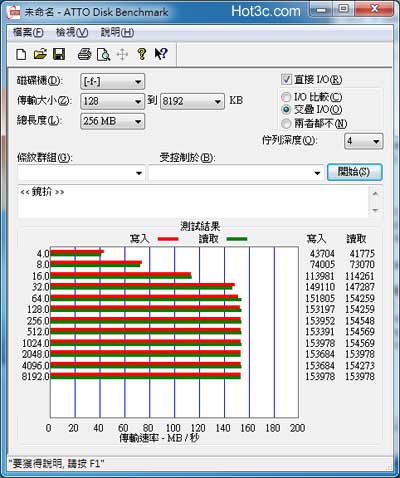Print results using the printer icon

(84, 54)
